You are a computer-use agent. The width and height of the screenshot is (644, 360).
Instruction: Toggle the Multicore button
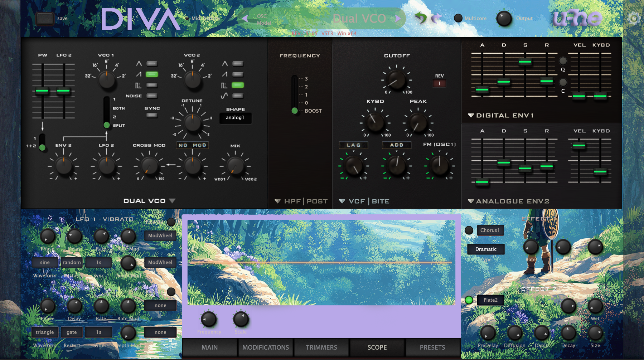coord(458,18)
